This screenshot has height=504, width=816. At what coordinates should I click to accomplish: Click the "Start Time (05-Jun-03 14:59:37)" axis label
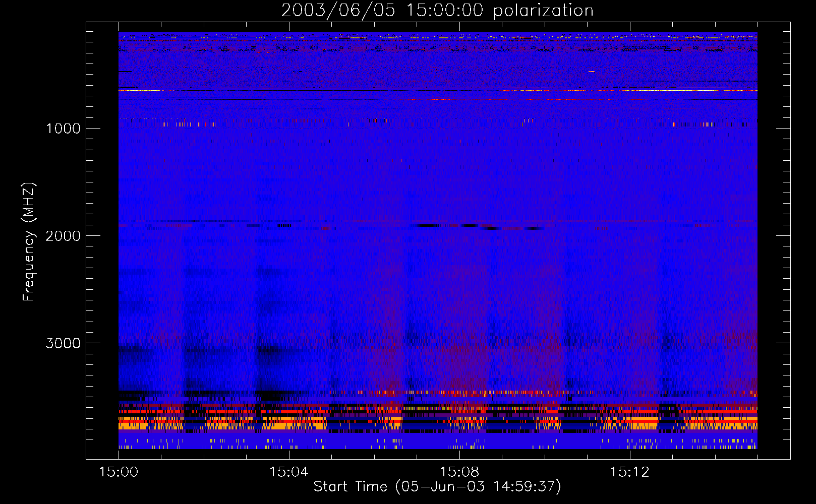click(x=437, y=487)
